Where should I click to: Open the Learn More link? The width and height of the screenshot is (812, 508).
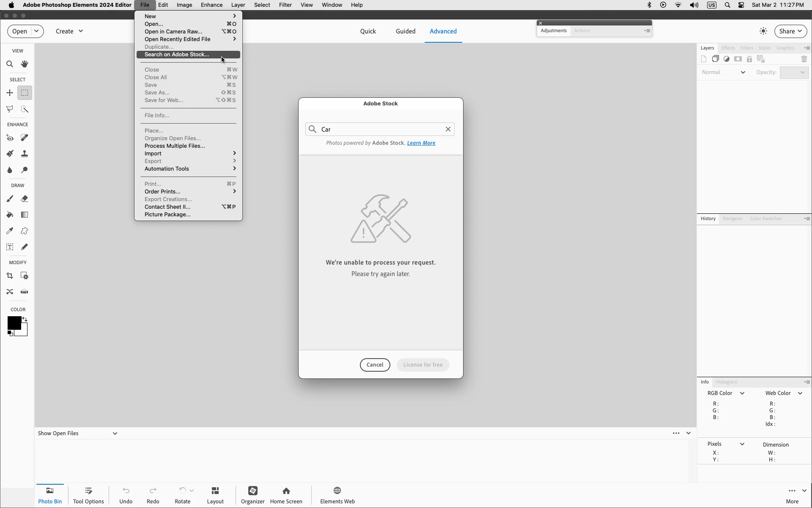(x=421, y=143)
